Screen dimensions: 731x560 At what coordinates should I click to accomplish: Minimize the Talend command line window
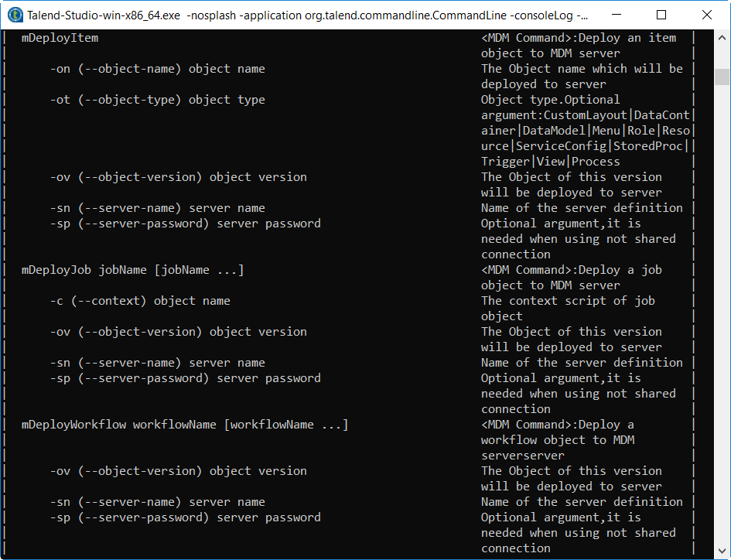coord(623,15)
